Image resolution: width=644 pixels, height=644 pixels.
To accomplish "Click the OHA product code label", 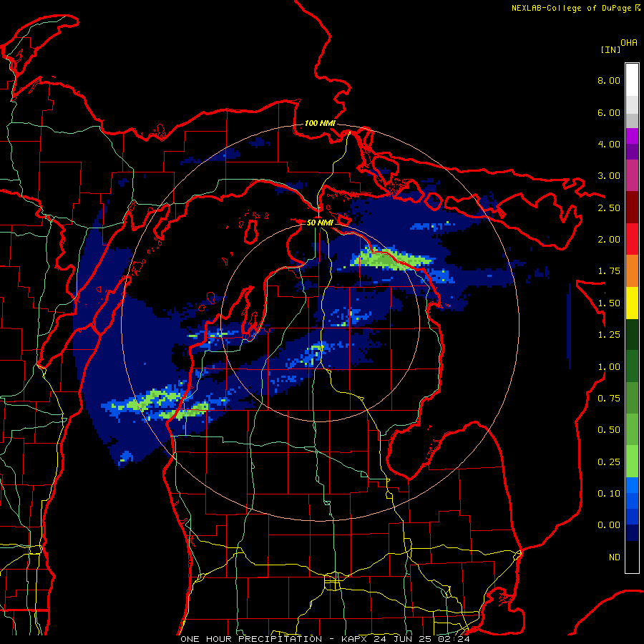I will tap(629, 43).
